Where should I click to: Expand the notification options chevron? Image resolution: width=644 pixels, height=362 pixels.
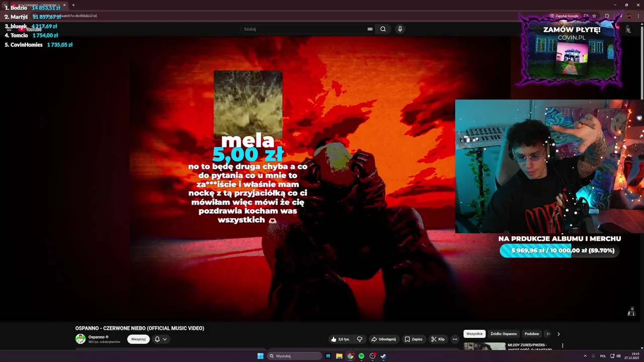[x=165, y=339]
